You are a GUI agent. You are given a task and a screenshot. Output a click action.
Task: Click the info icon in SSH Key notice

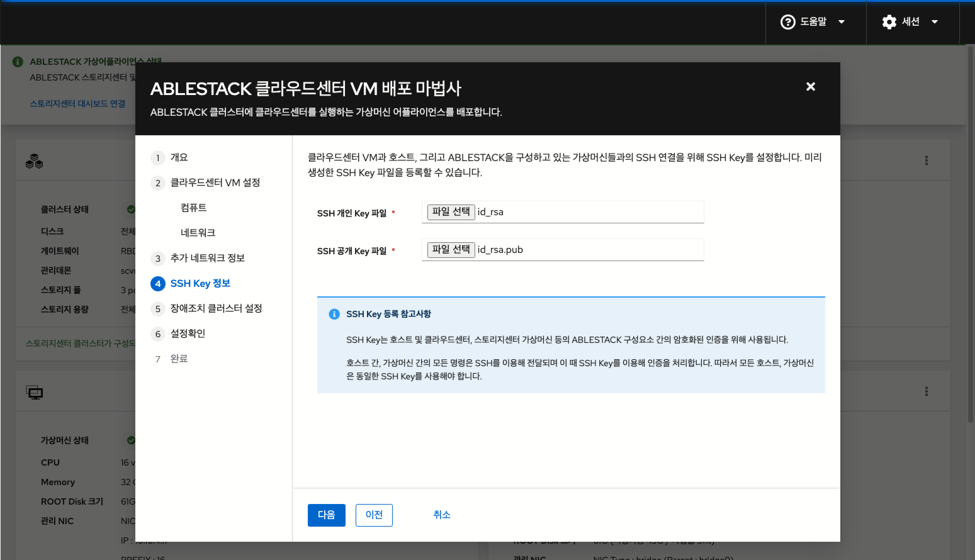(334, 313)
